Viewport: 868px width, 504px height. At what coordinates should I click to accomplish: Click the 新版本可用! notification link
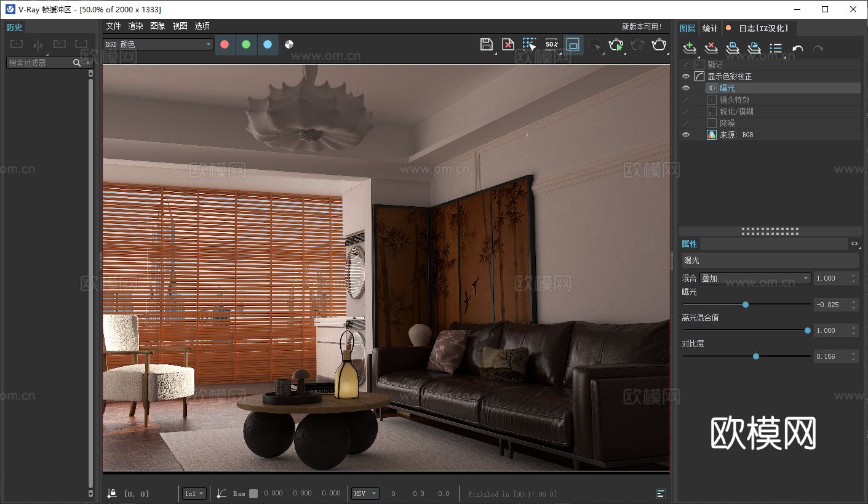pyautogui.click(x=642, y=26)
